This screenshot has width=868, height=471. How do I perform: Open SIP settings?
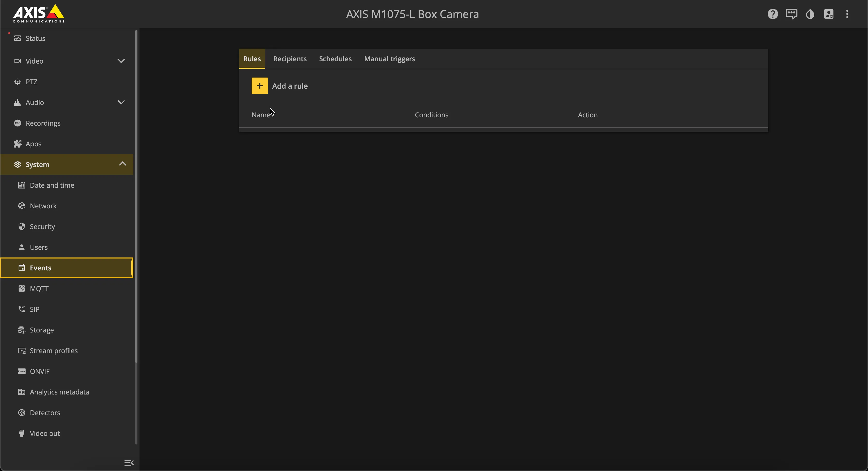click(x=67, y=309)
